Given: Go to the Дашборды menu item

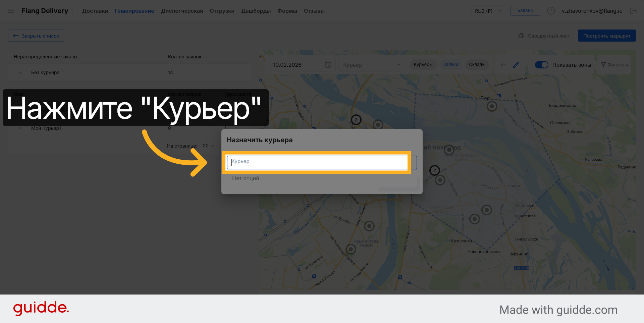Looking at the screenshot, I should pyautogui.click(x=256, y=11).
